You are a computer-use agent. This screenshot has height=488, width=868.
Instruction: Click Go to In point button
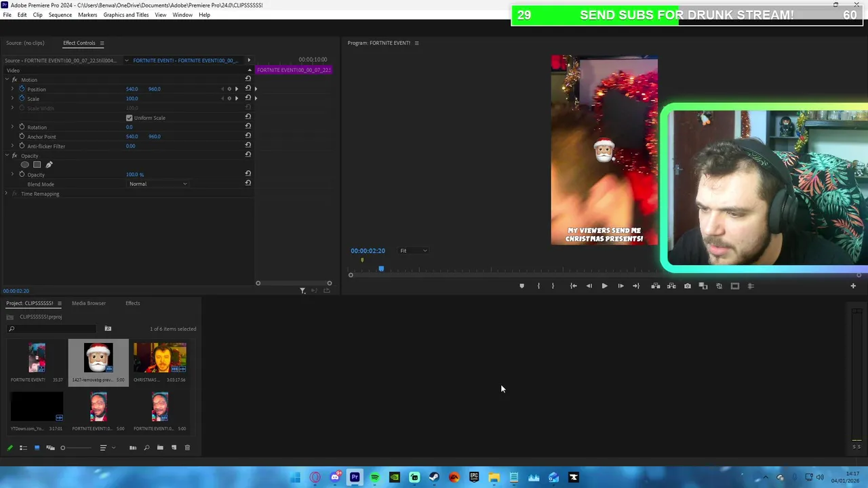tap(573, 286)
